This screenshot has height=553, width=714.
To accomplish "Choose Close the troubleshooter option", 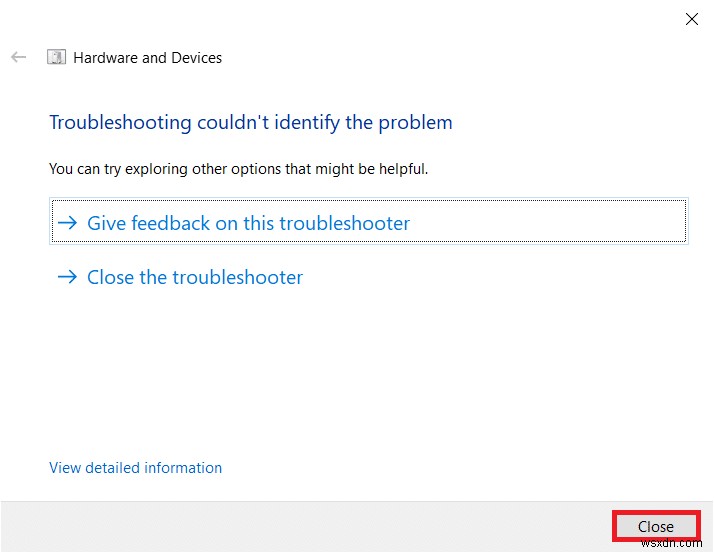I will pyautogui.click(x=195, y=277).
